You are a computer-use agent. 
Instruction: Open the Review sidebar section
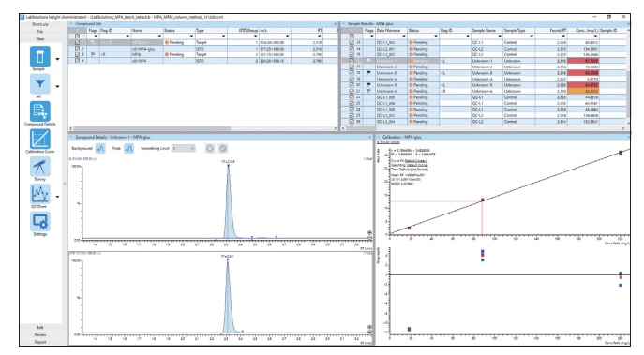click(x=39, y=335)
